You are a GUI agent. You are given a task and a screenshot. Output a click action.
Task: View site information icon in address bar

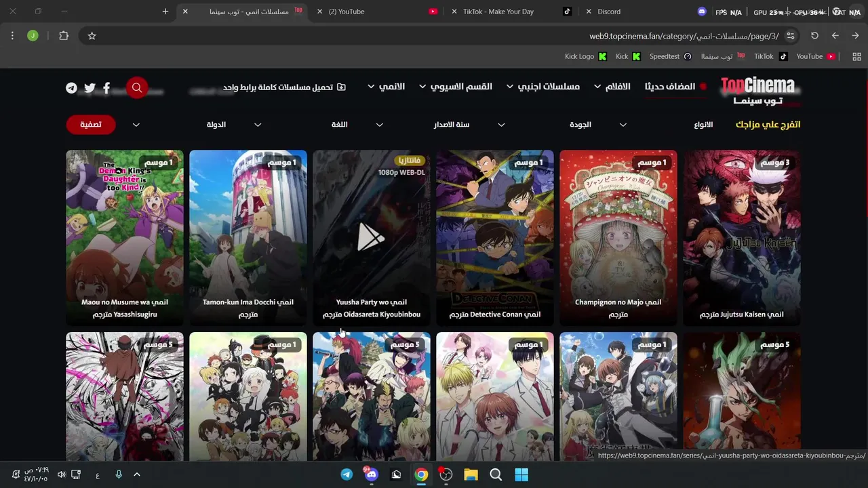[x=791, y=36]
